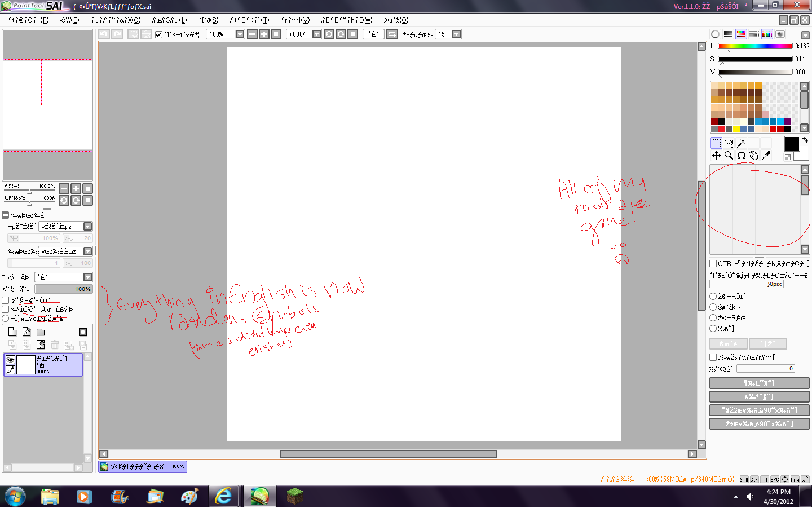The width and height of the screenshot is (812, 508).
Task: Hide the selected layer via its eye icon
Action: pyautogui.click(x=10, y=359)
